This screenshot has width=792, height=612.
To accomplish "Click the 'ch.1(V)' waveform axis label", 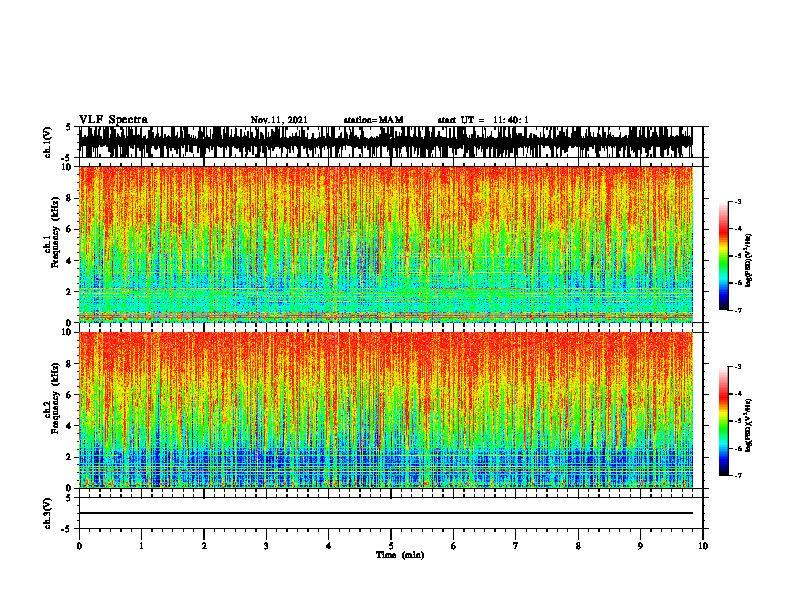I will pos(48,142).
